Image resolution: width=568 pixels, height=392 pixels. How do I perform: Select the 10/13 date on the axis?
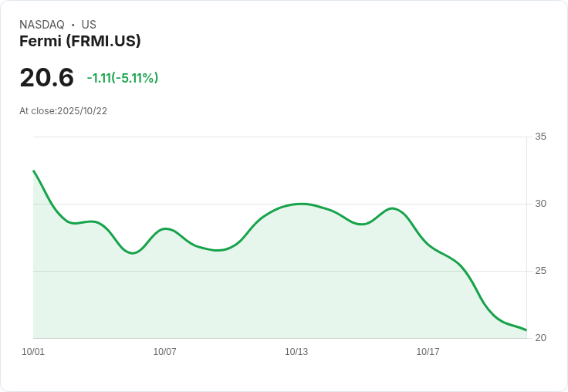(296, 352)
